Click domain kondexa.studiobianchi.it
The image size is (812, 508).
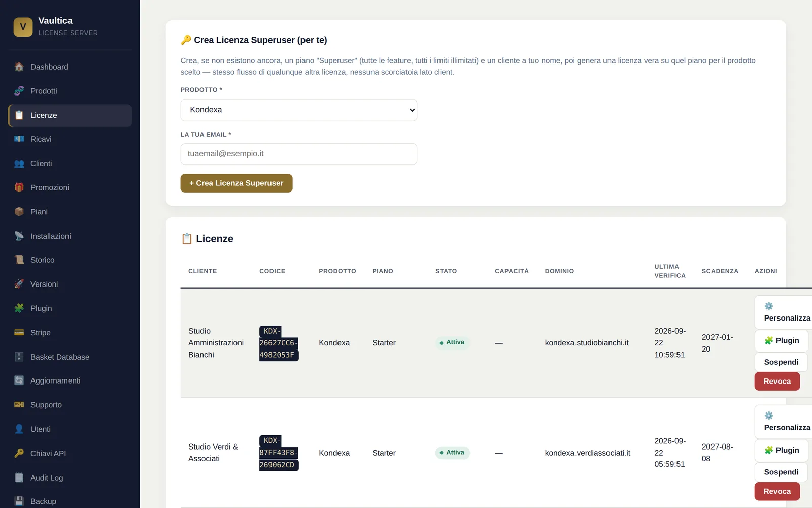(x=587, y=343)
